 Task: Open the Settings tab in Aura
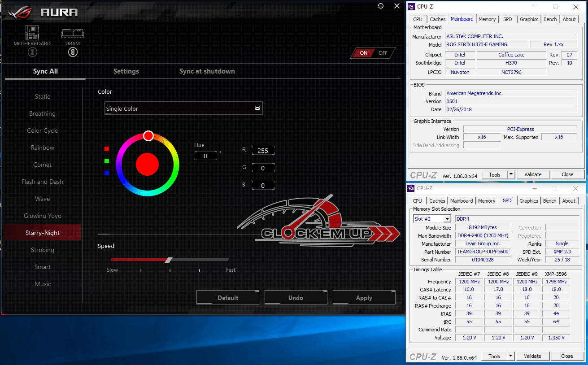(126, 71)
